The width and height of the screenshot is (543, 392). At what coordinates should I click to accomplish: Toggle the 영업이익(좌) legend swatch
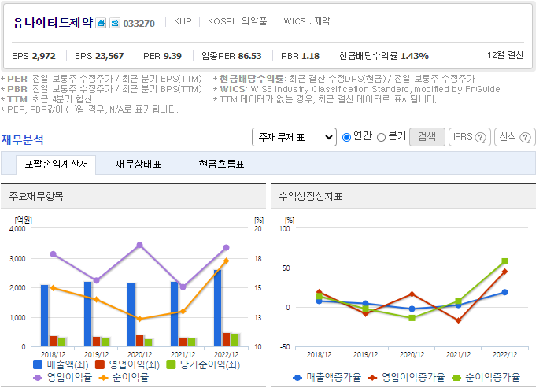tap(100, 364)
